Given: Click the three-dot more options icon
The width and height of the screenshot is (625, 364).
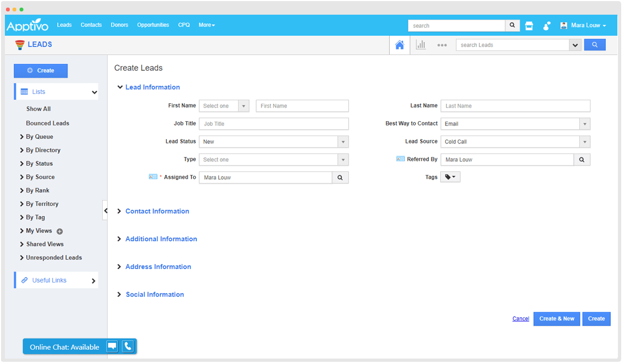Looking at the screenshot, I should [x=442, y=45].
